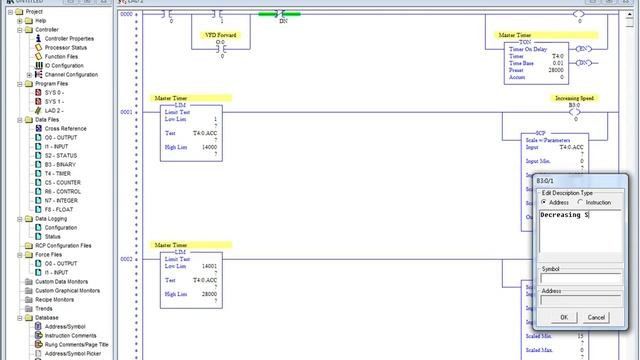The height and width of the screenshot is (360, 640).
Task: Collapse the Project root node
Action: coord(11,12)
